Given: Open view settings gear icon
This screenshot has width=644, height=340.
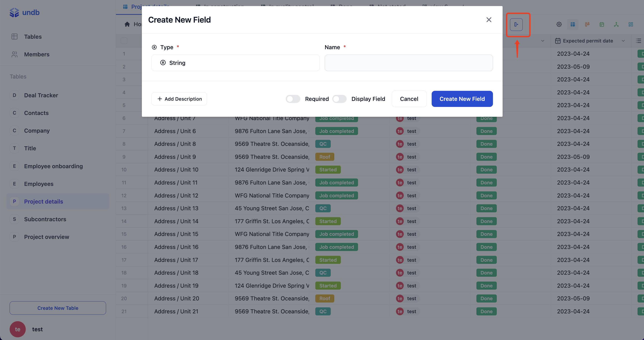Looking at the screenshot, I should (x=559, y=24).
